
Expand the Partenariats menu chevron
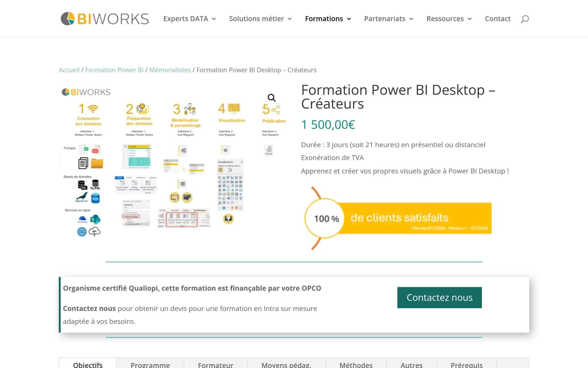(x=411, y=19)
